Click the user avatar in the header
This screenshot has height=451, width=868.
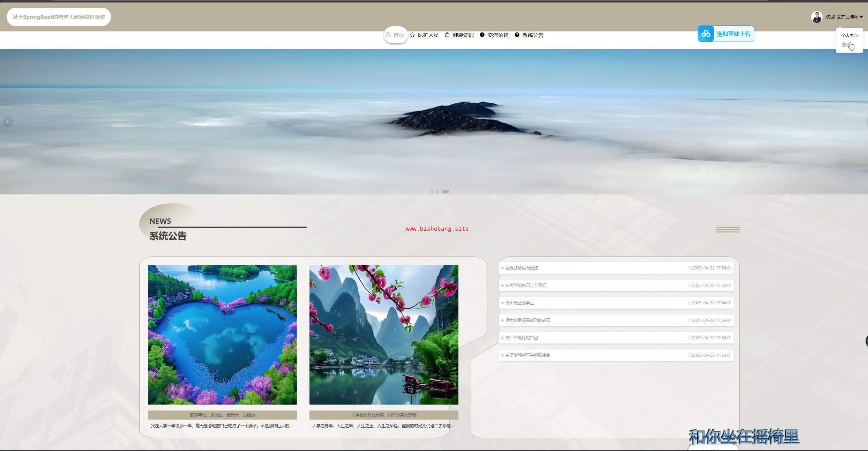pos(816,17)
